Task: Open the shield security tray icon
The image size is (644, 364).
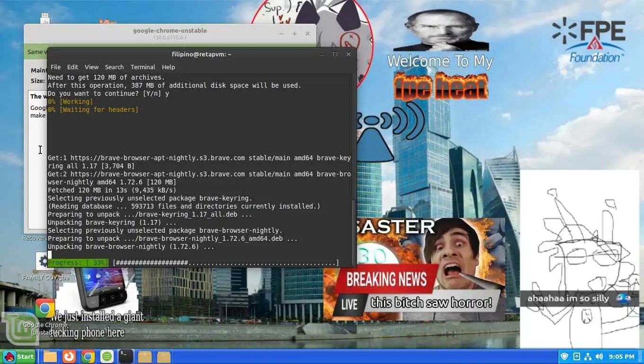Action: tap(564, 356)
